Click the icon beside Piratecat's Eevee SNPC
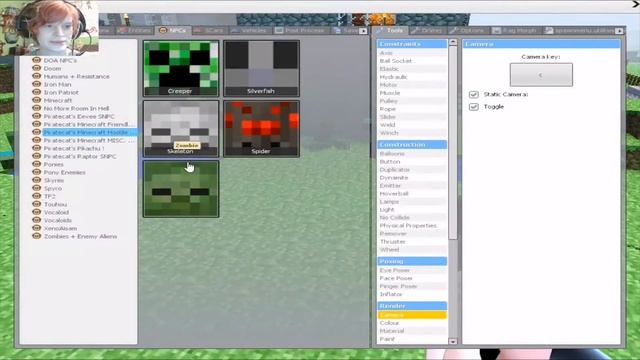The height and width of the screenshot is (360, 640). click(x=37, y=116)
